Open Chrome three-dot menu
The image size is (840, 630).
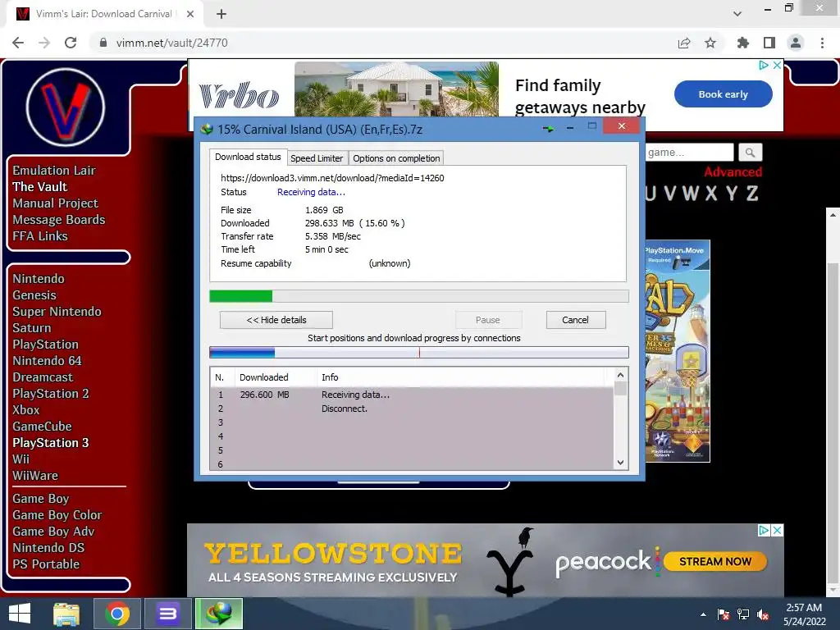[822, 43]
